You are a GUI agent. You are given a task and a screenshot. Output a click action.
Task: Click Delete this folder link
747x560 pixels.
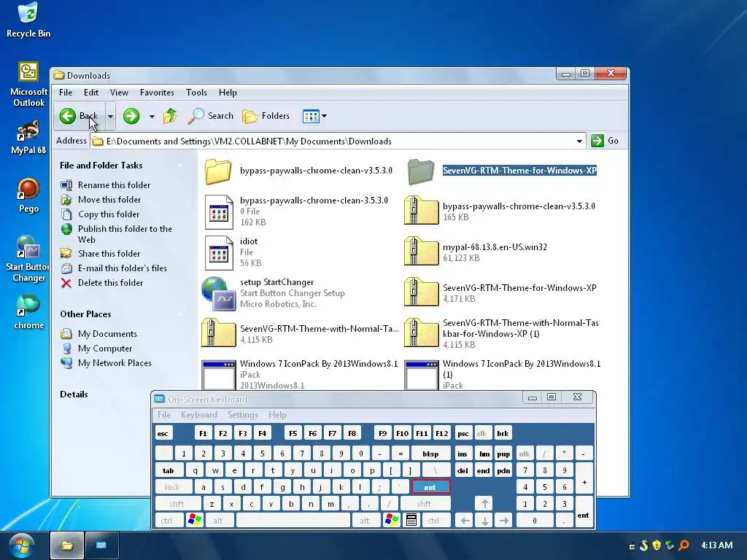coord(110,283)
